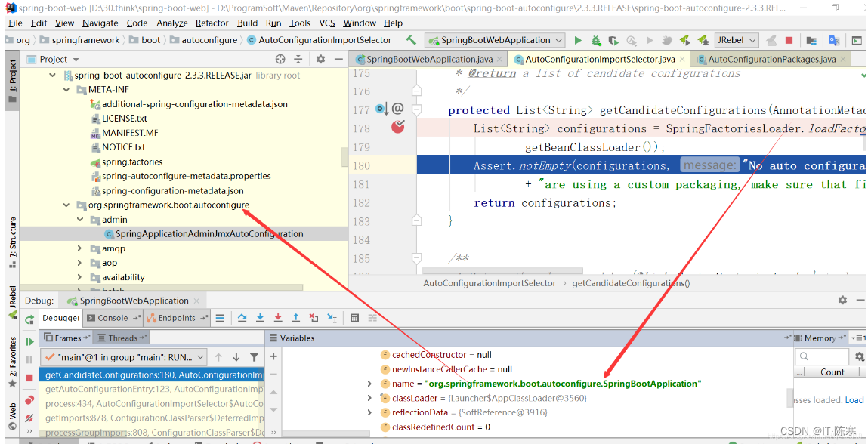The width and height of the screenshot is (868, 444).
Task: Add a new watch with plus icon
Action: [x=273, y=356]
